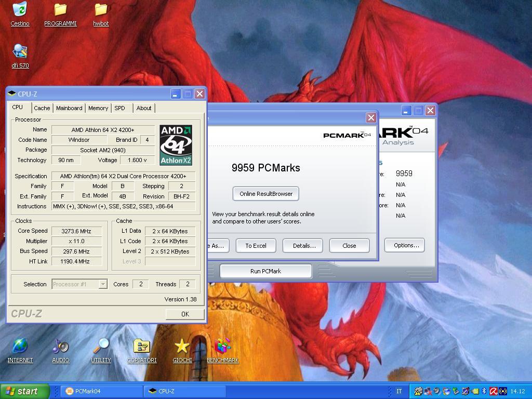This screenshot has height=399, width=532.
Task: Click the Options... button in PCMark04
Action: [x=404, y=245]
